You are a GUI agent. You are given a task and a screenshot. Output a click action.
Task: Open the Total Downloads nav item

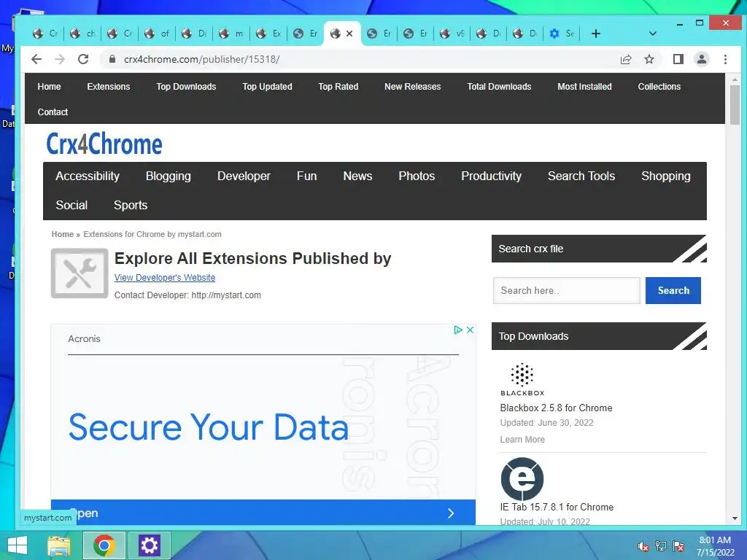point(499,87)
